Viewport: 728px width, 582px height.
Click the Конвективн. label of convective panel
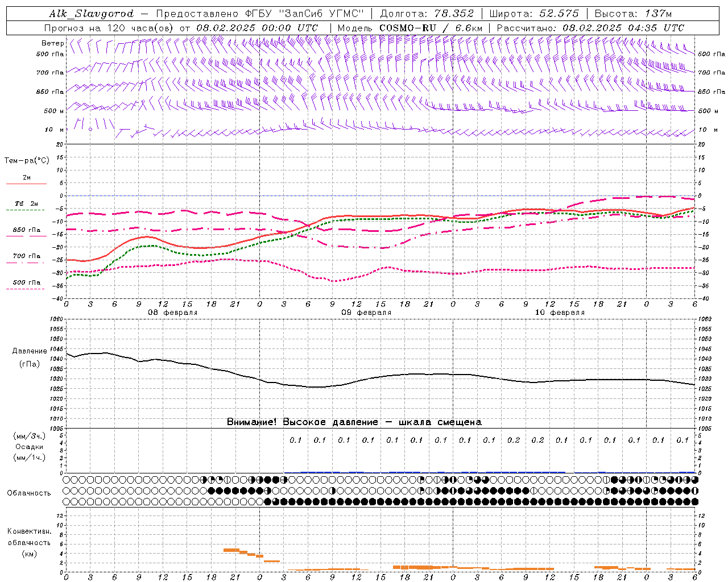pyautogui.click(x=29, y=531)
